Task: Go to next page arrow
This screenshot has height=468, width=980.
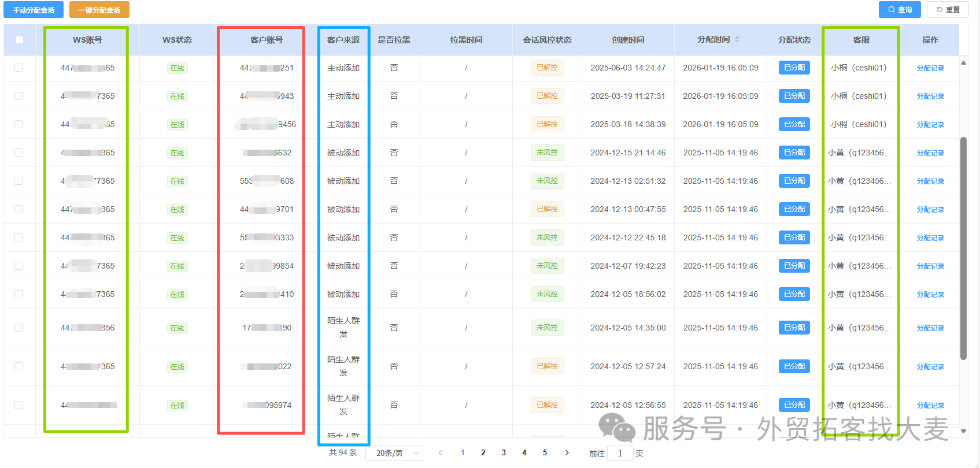Action: click(x=567, y=453)
